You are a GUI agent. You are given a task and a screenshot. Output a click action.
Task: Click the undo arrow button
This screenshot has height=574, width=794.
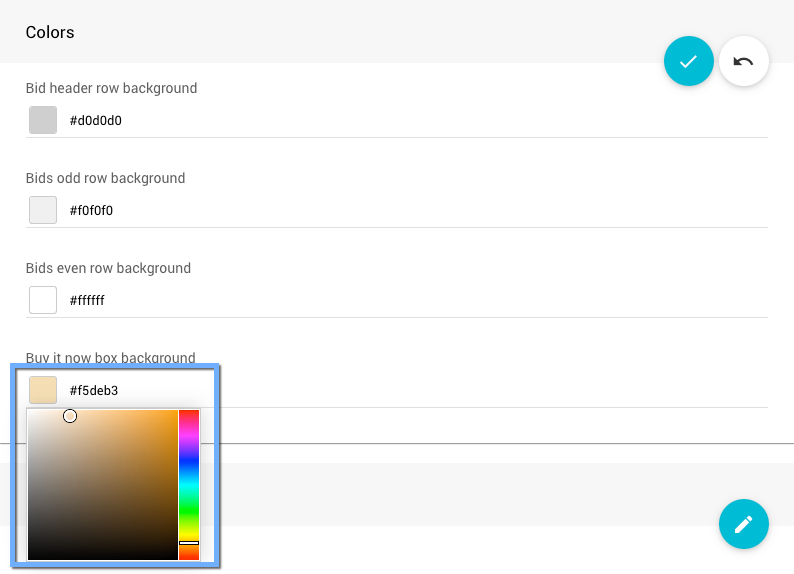click(743, 61)
